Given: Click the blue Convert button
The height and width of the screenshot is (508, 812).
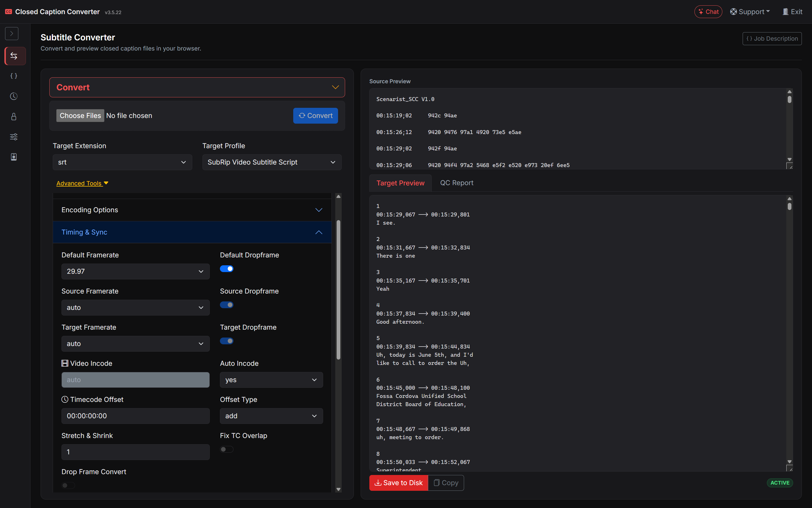Looking at the screenshot, I should 315,116.
